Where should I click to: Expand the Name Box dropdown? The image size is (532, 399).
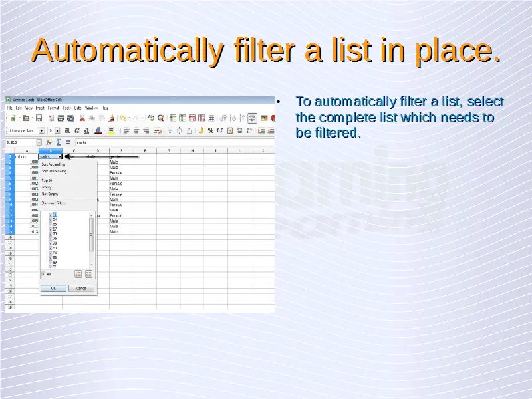pyautogui.click(x=39, y=142)
